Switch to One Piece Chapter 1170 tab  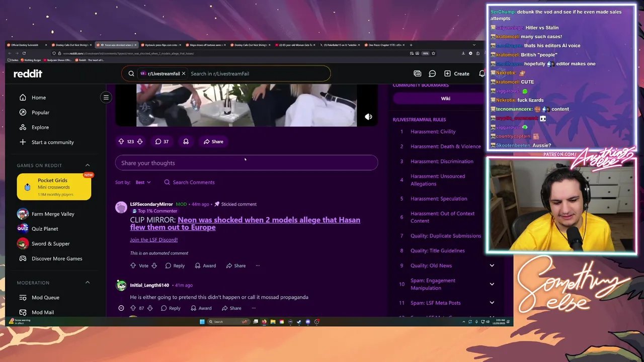coord(385,45)
